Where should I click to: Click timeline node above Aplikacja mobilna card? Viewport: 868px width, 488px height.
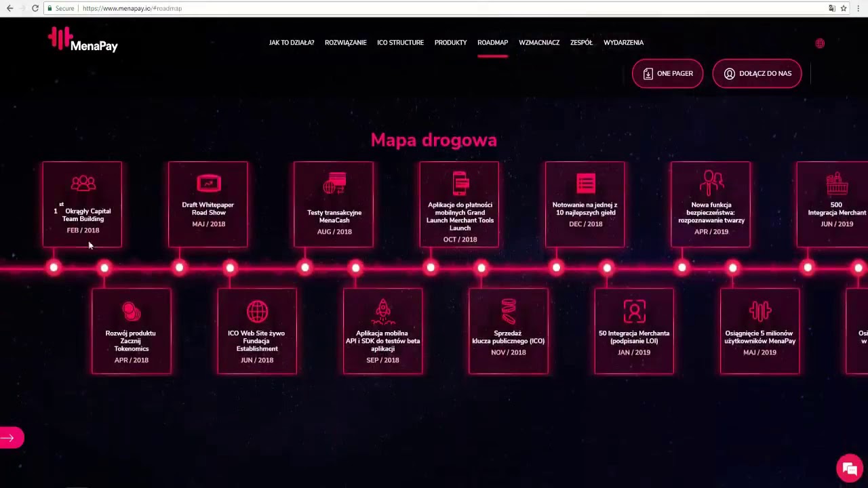click(x=356, y=268)
